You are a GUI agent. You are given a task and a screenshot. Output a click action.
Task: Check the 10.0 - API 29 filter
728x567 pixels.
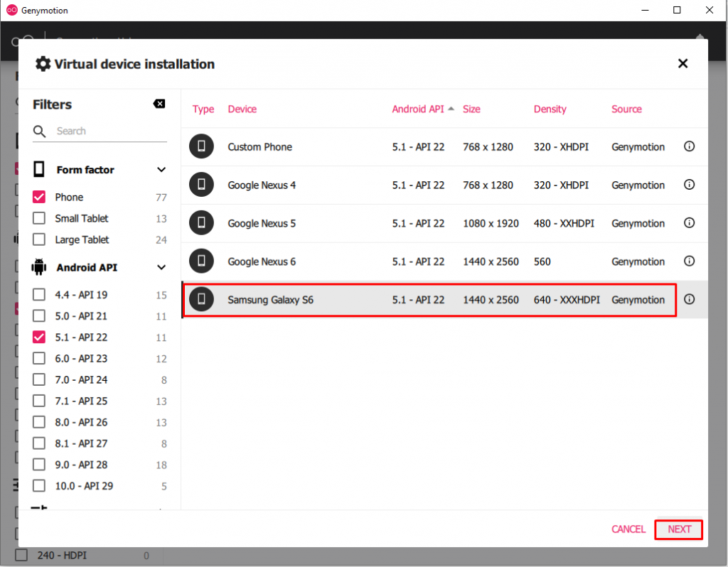click(x=39, y=486)
